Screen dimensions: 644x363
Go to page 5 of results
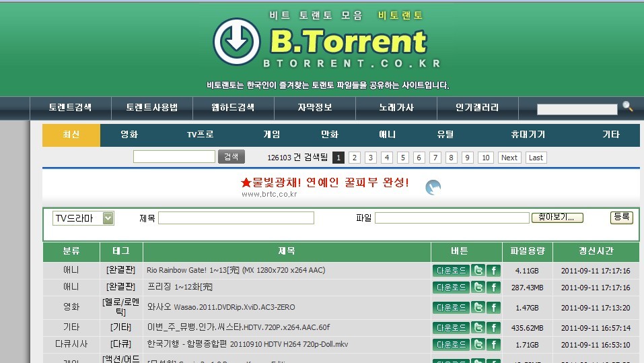[x=403, y=158]
